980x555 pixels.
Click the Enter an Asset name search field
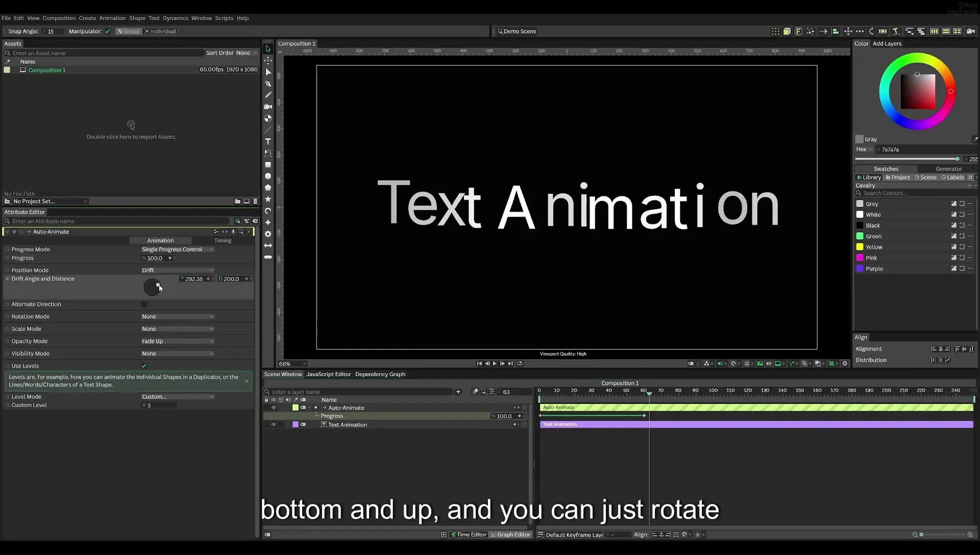(105, 53)
